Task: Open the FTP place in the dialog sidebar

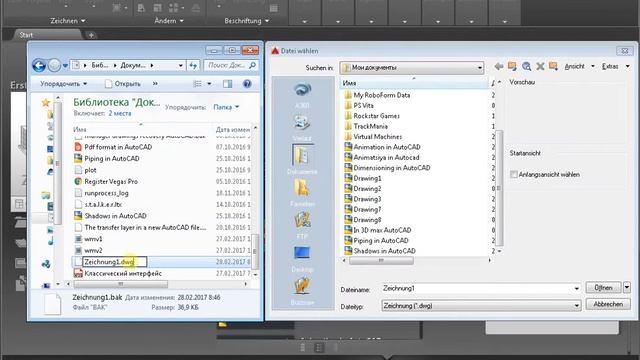Action: [x=302, y=225]
